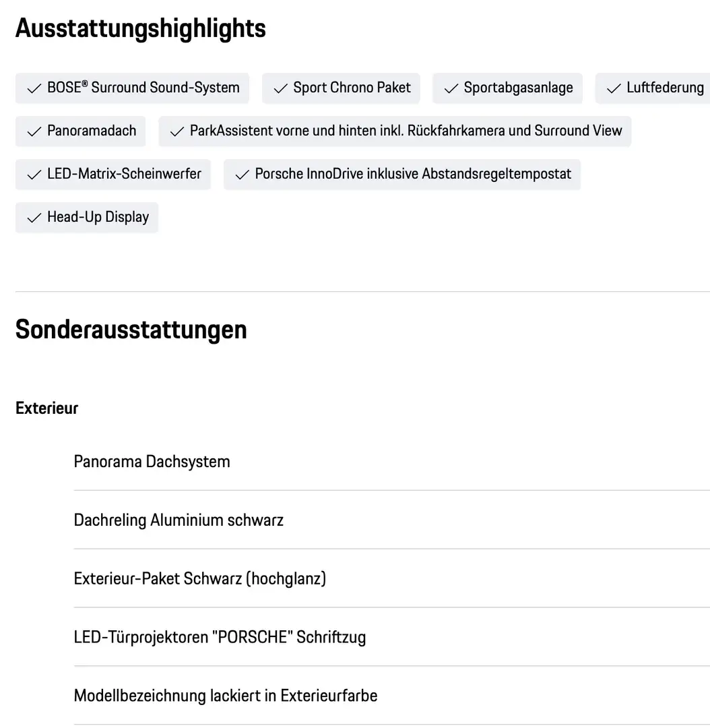This screenshot has height=728, width=710.
Task: Click the Ausstattungshighlights heading
Action: pyautogui.click(x=141, y=29)
